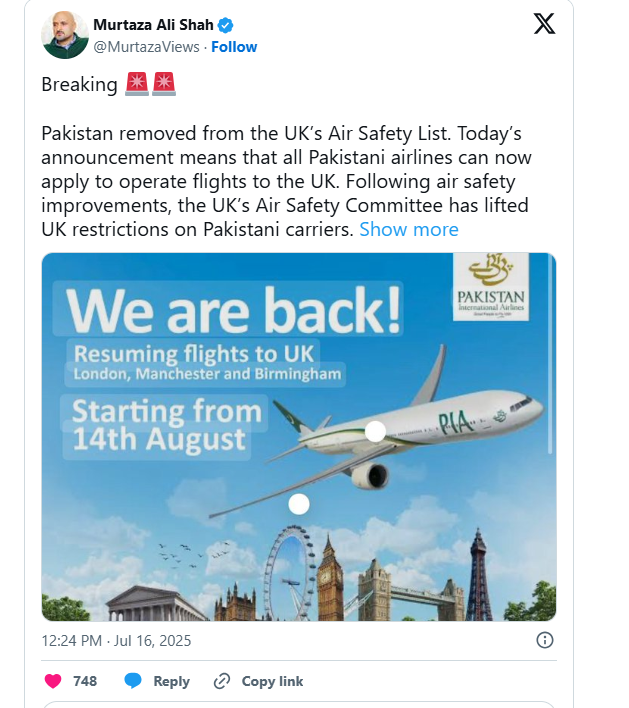
Task: Click the X logo
Action: [x=544, y=24]
